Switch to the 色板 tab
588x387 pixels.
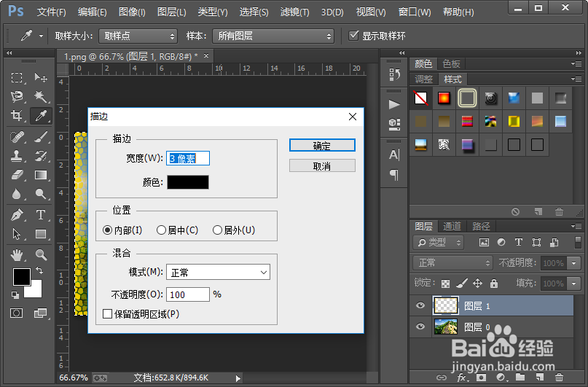(451, 63)
